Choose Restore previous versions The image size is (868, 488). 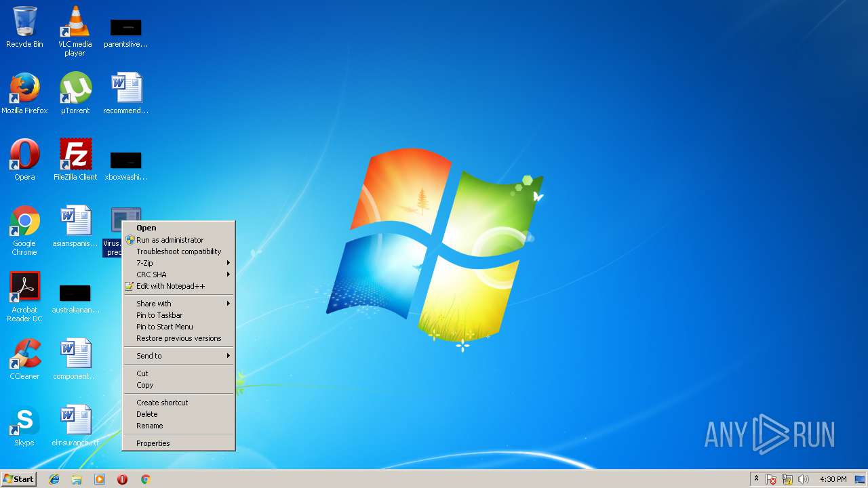(x=179, y=338)
